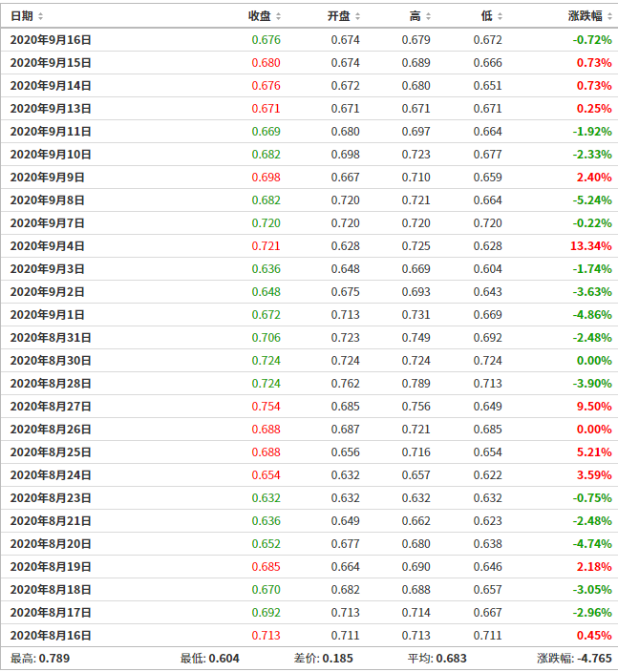The image size is (618, 672).
Task: Sort by the 高 column sort arrows
Action: click(x=429, y=16)
